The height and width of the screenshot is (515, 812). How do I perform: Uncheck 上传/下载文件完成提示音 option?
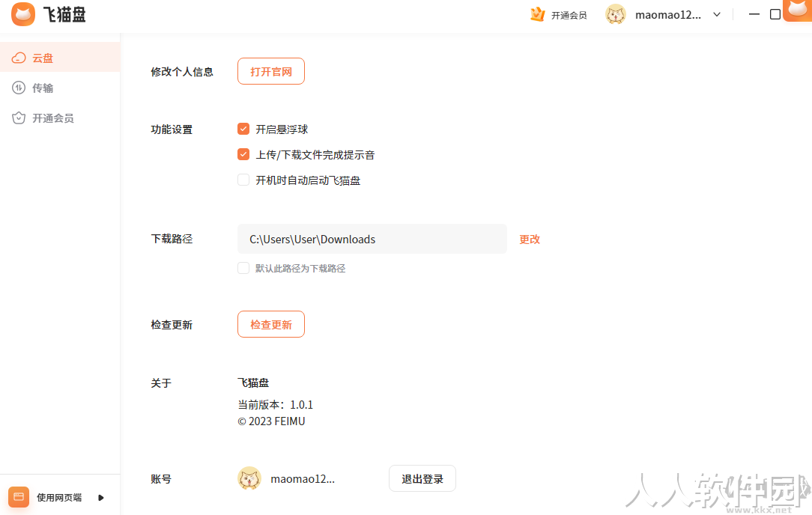coord(243,154)
